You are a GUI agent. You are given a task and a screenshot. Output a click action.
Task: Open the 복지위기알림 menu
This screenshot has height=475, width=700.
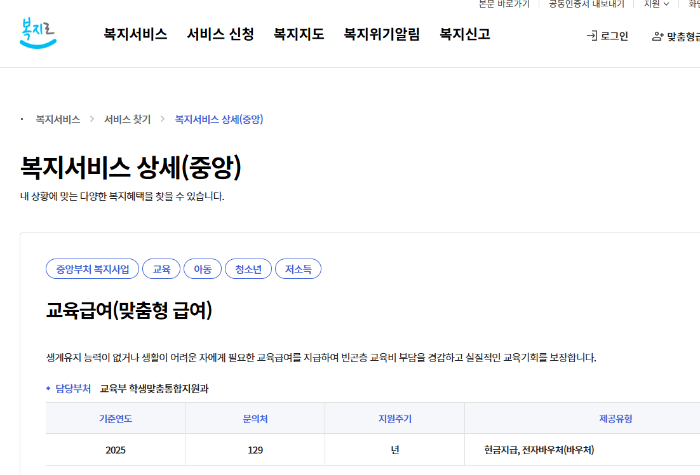(x=382, y=34)
